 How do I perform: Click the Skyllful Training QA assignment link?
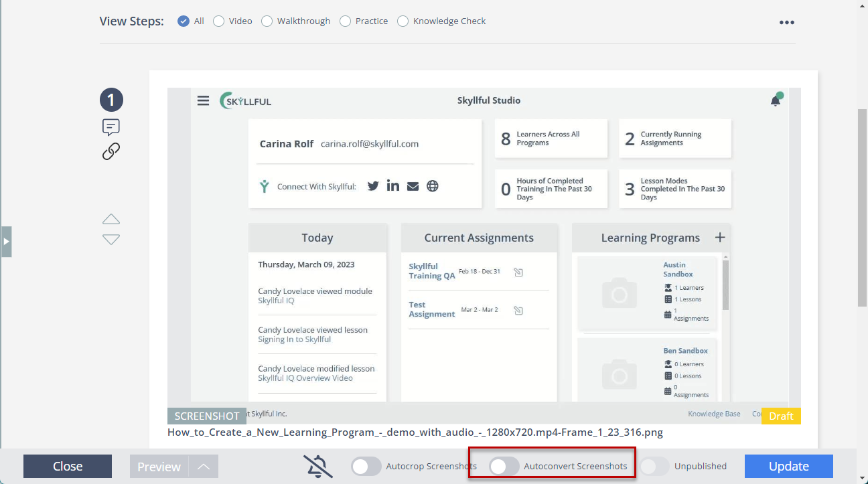[432, 271]
